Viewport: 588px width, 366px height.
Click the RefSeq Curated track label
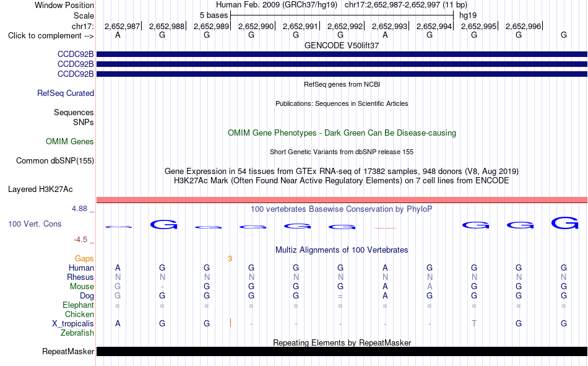pos(65,93)
